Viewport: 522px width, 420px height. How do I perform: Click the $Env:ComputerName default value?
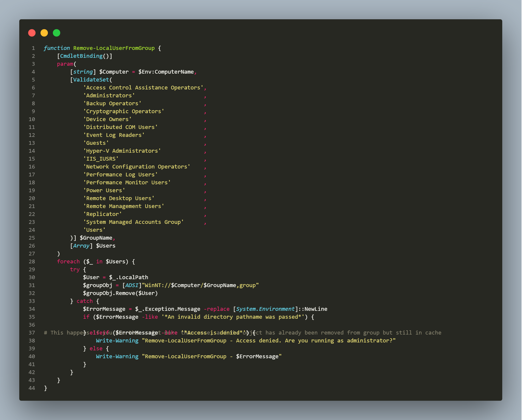(x=166, y=72)
